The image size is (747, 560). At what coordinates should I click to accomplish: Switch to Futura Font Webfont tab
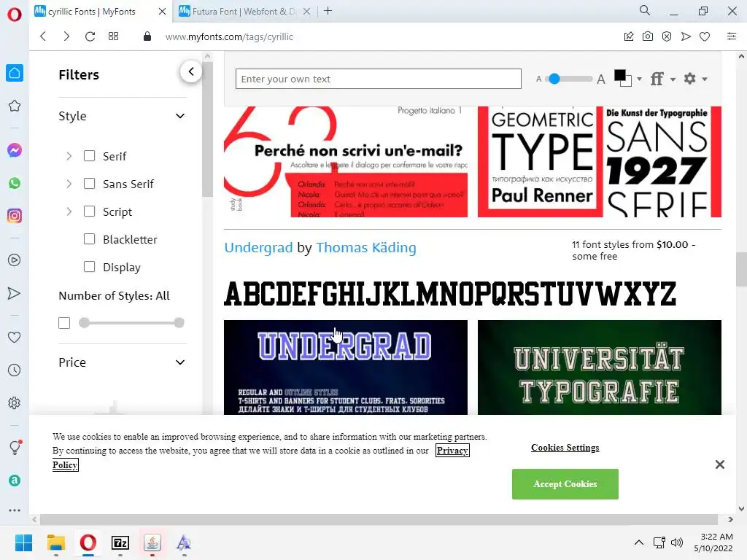click(x=244, y=12)
